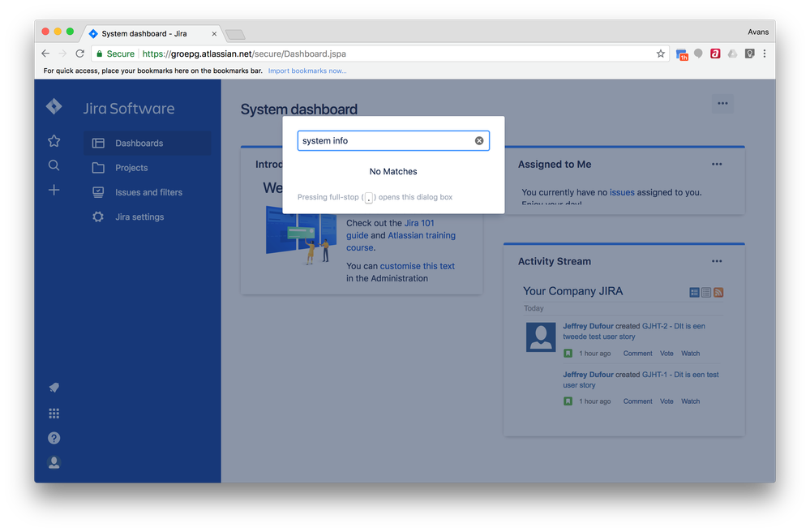
Task: Click the red extension icon in toolbar
Action: tap(715, 54)
